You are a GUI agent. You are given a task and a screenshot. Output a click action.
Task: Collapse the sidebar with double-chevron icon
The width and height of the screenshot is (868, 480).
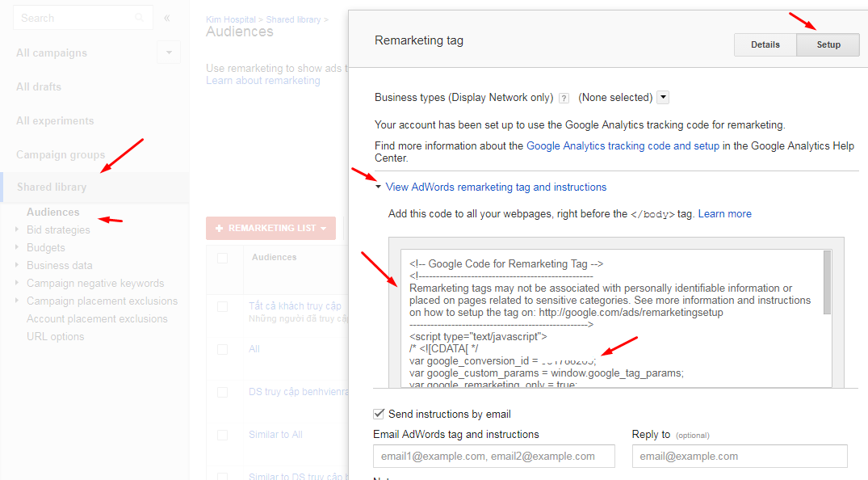(167, 18)
